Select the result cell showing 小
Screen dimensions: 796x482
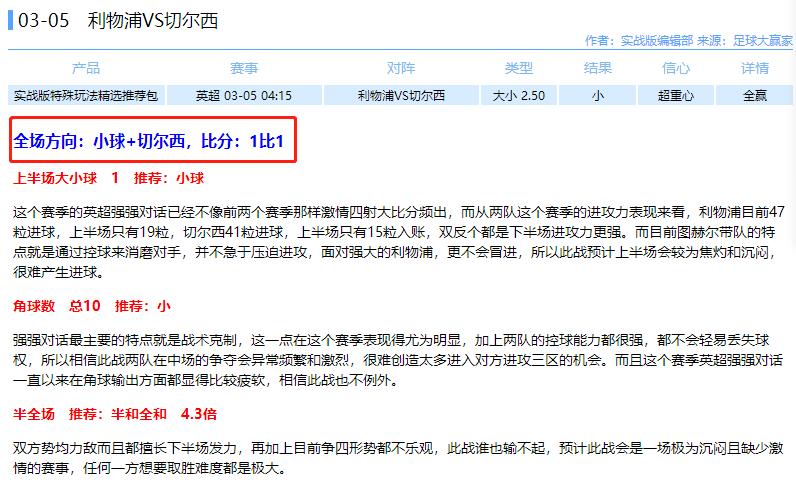coord(598,95)
